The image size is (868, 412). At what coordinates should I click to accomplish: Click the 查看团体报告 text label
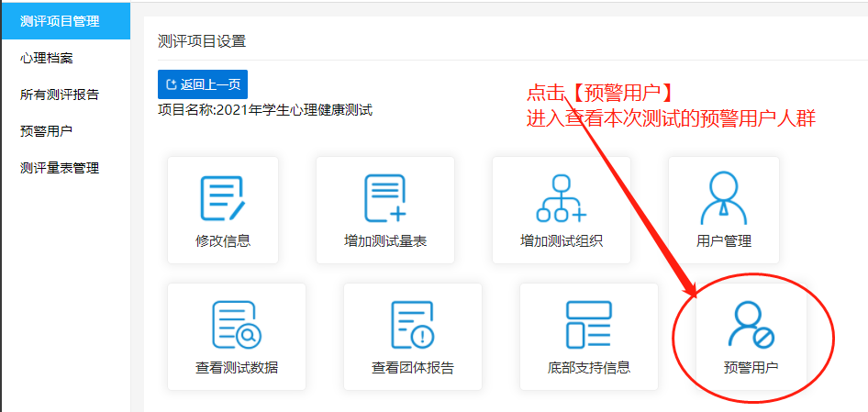413,368
